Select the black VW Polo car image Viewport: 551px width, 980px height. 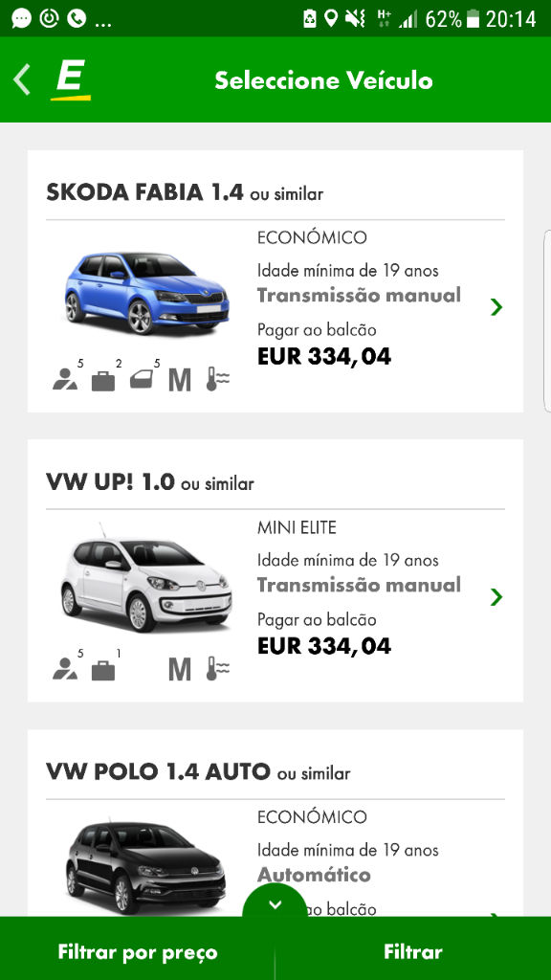pyautogui.click(x=146, y=867)
